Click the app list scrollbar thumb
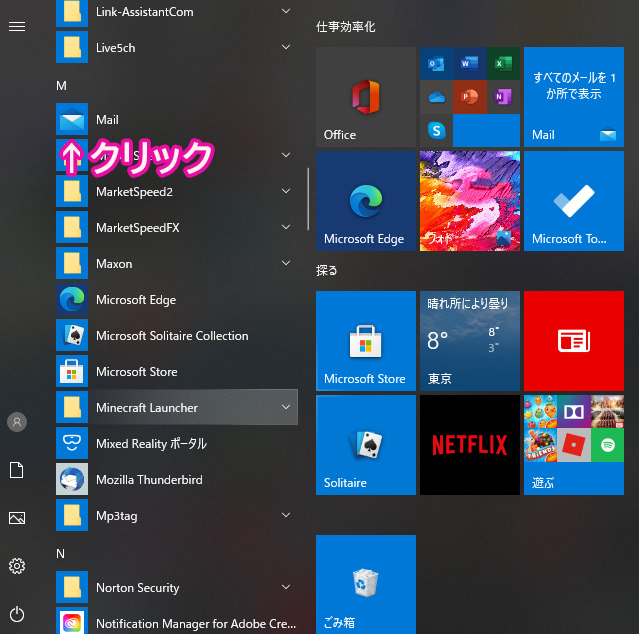 [x=308, y=199]
